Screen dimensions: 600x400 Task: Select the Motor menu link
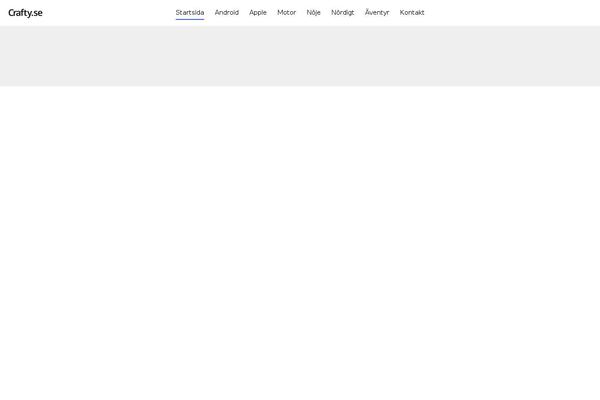coord(287,13)
